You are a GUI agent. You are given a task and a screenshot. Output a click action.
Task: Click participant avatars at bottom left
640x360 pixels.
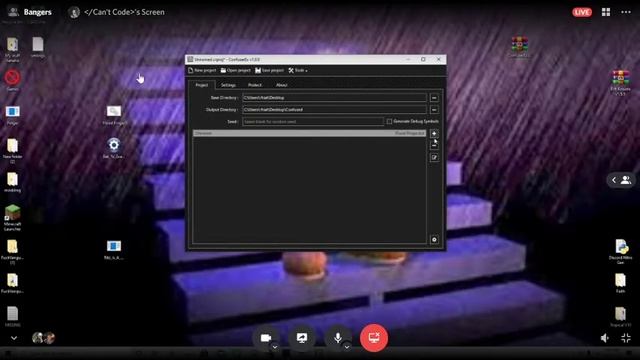click(x=43, y=338)
